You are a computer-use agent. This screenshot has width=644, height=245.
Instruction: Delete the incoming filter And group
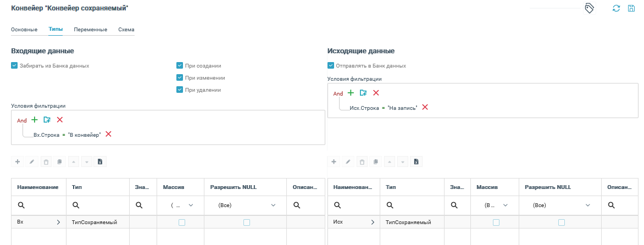59,119
